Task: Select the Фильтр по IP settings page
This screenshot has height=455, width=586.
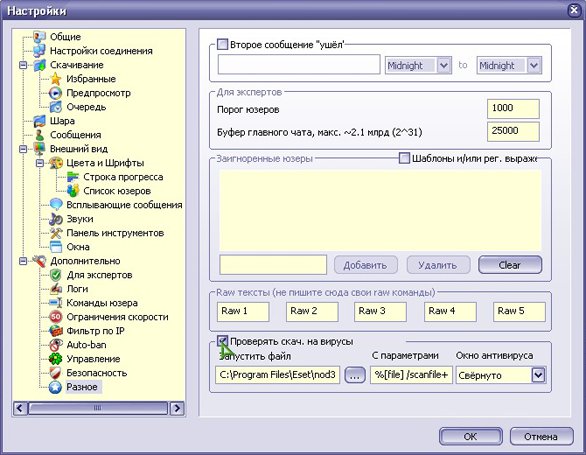Action: click(x=95, y=331)
